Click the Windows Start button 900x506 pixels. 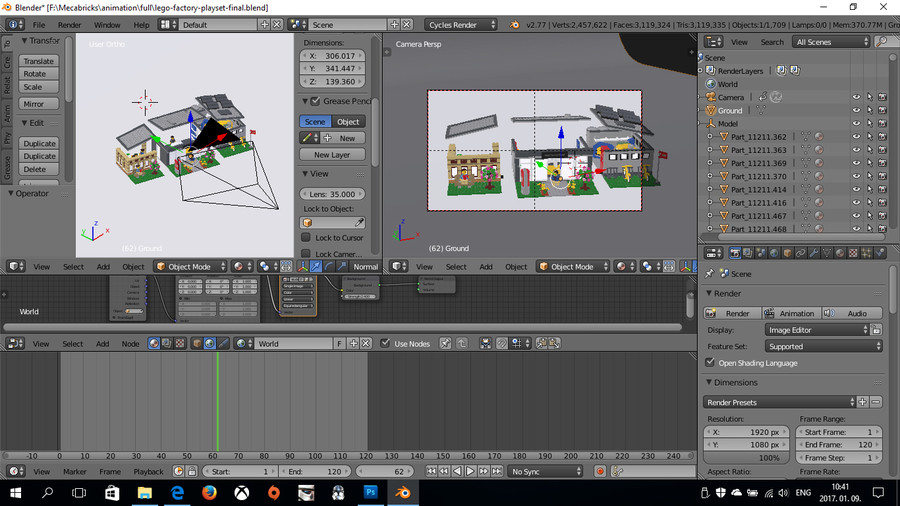(15, 492)
